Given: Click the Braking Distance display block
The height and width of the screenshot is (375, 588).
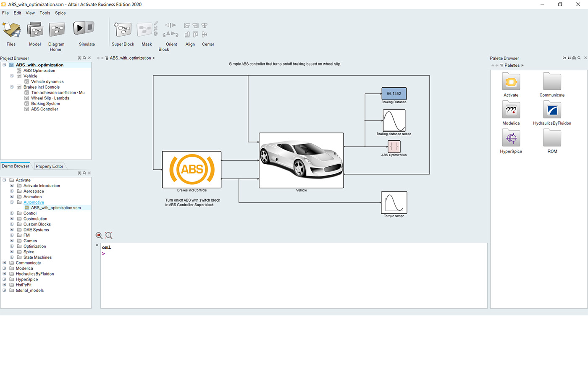Looking at the screenshot, I should [394, 94].
